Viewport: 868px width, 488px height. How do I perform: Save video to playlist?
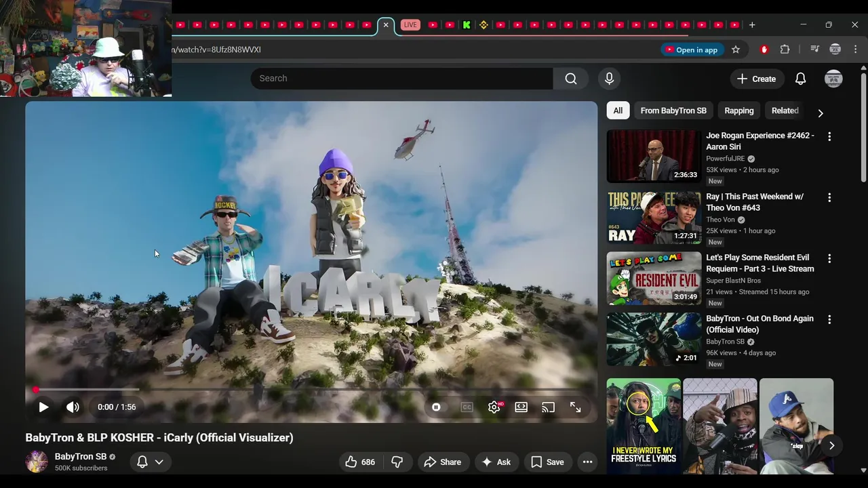[x=548, y=462]
